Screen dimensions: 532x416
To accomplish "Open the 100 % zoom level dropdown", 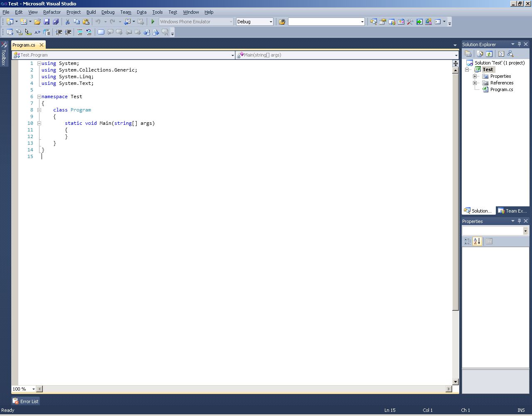I will click(33, 389).
